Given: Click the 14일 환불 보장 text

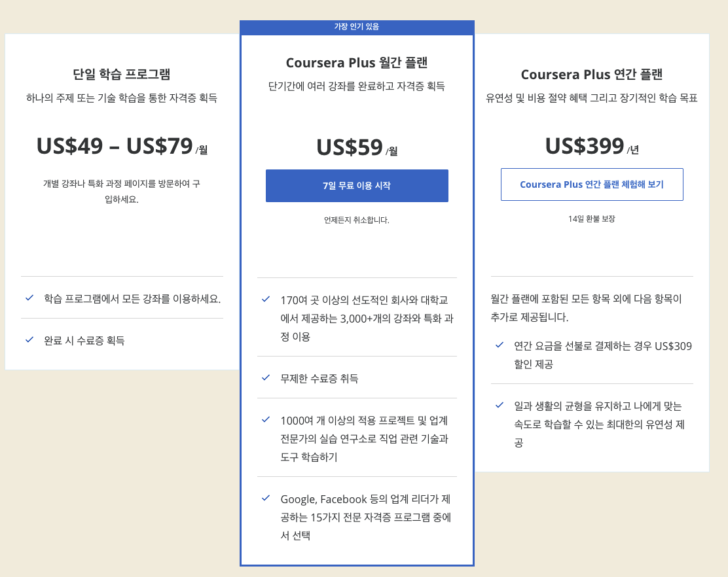Looking at the screenshot, I should [x=592, y=219].
